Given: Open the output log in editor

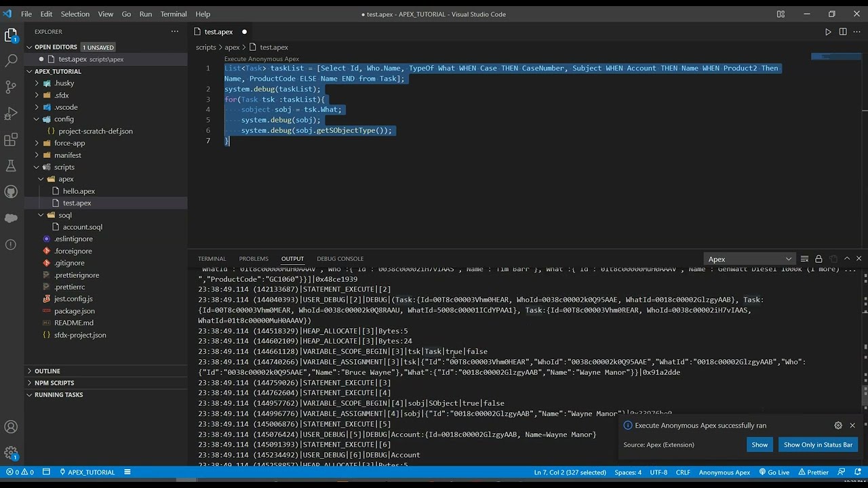Looking at the screenshot, I should pos(833,259).
